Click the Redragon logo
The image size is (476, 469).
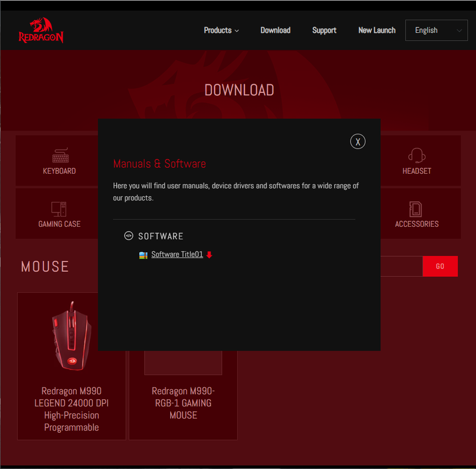pos(41,30)
